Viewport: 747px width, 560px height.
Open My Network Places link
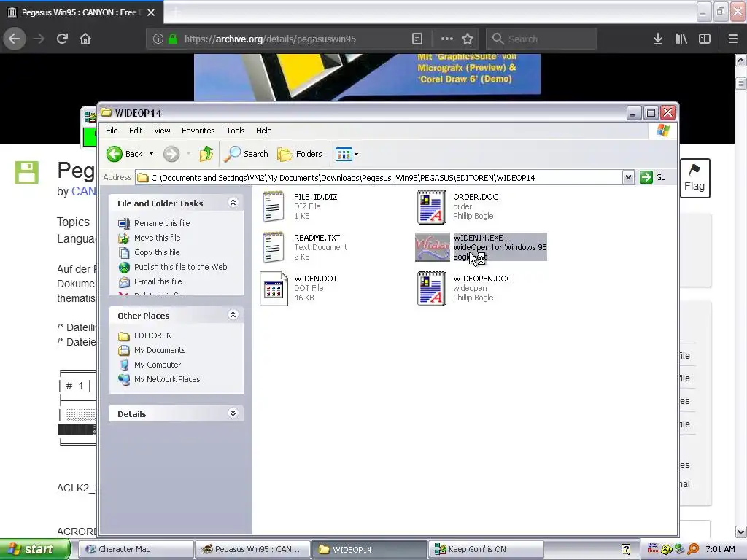167,379
